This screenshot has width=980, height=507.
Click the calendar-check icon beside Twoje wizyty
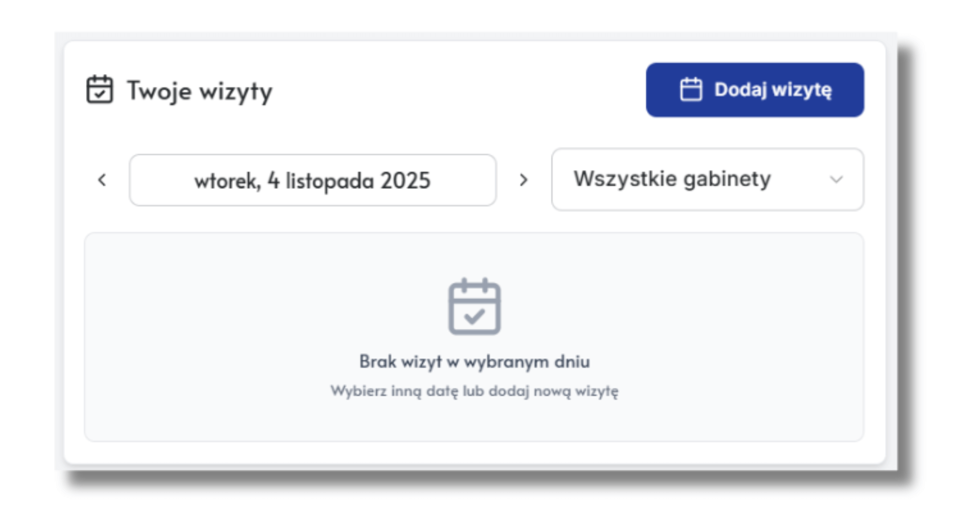point(99,90)
